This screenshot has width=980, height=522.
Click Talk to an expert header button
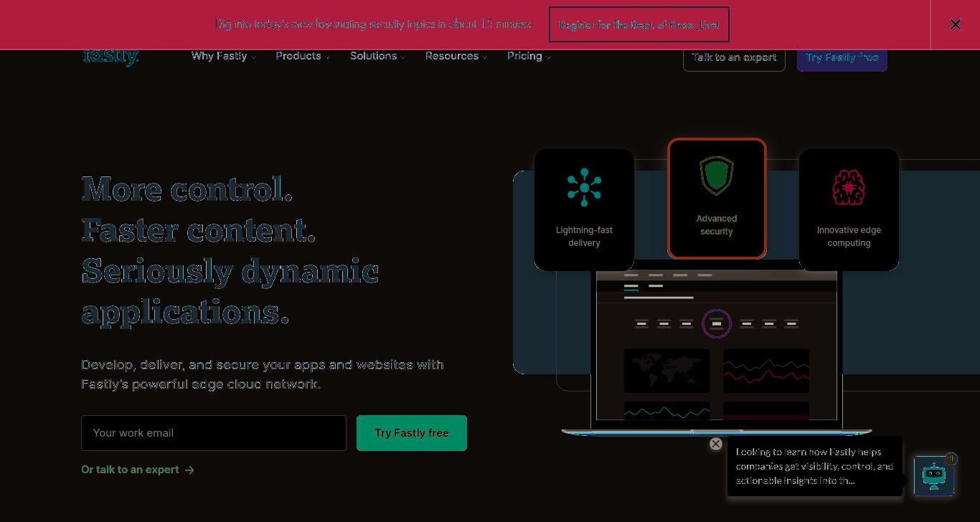point(734,58)
